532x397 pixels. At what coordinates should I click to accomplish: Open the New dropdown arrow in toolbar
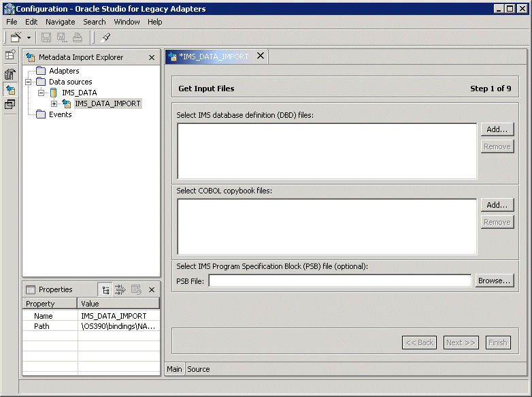29,37
